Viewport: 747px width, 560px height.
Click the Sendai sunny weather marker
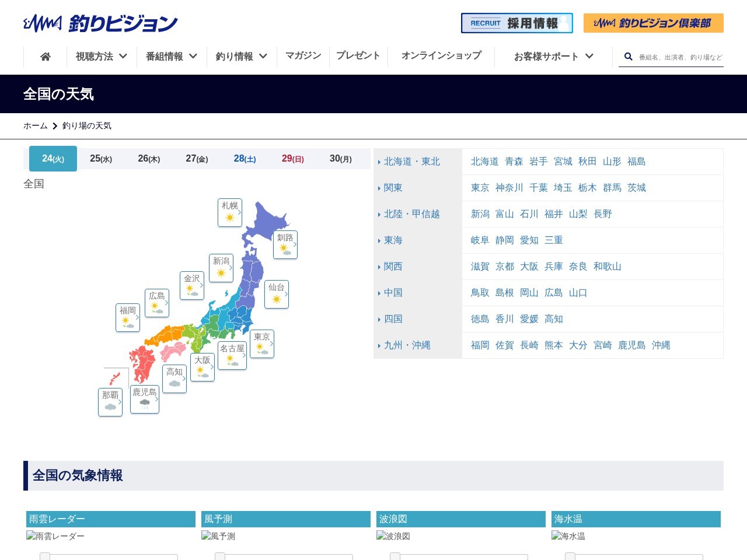tap(277, 294)
